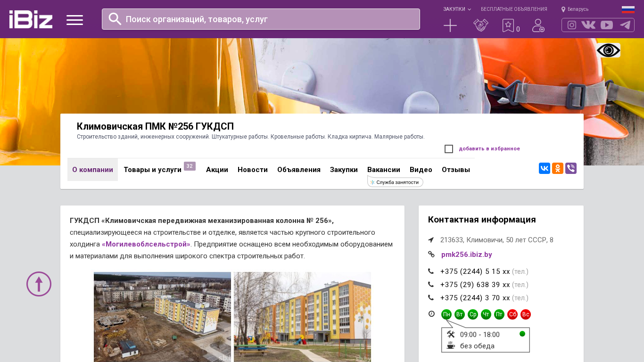
Task: Click the scroll-to-top arrow circle
Action: 39,284
